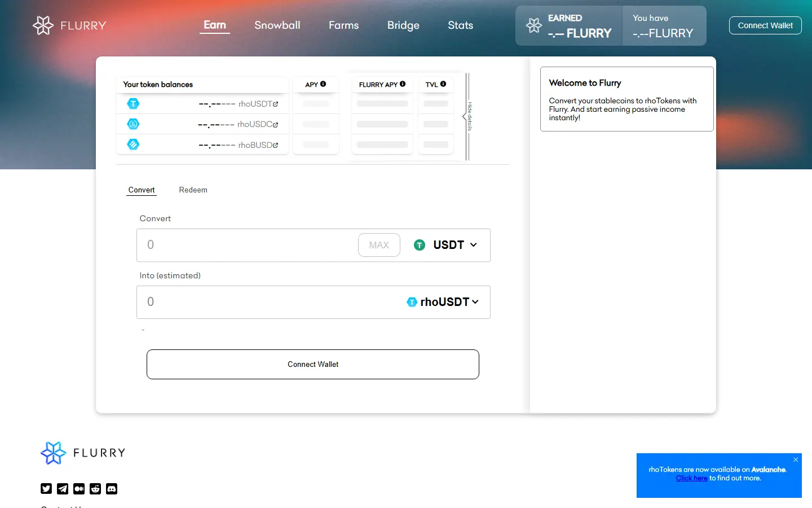Viewport: 812px width, 508px height.
Task: Collapse the table using Hide details
Action: click(467, 116)
